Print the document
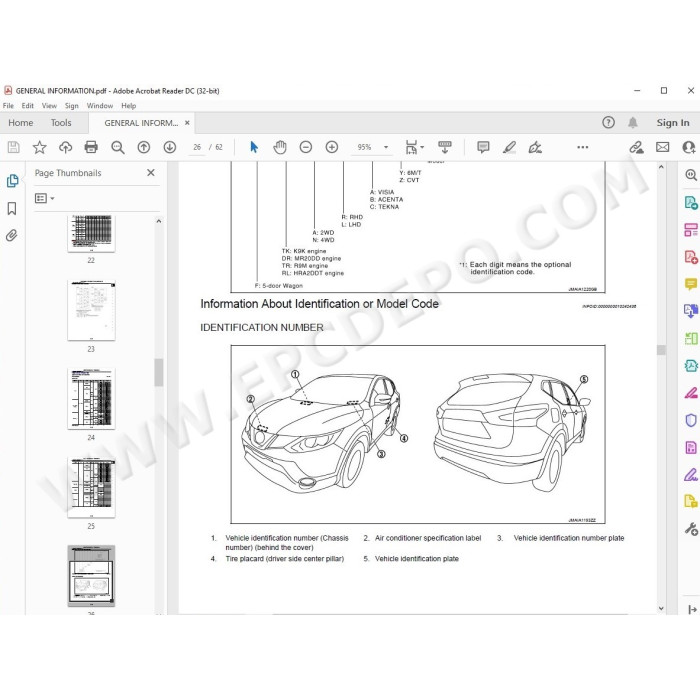Screen dimensions: 700x700 pos(91,147)
